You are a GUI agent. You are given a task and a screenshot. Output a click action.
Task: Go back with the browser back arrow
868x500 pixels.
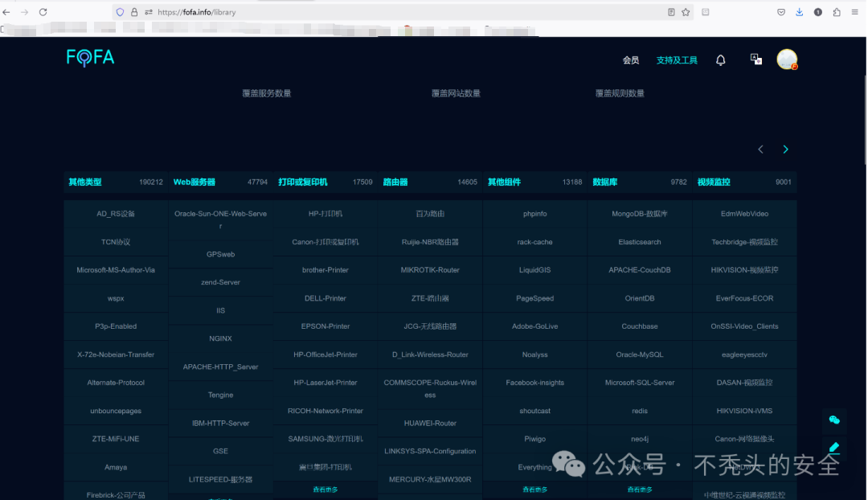click(6, 12)
